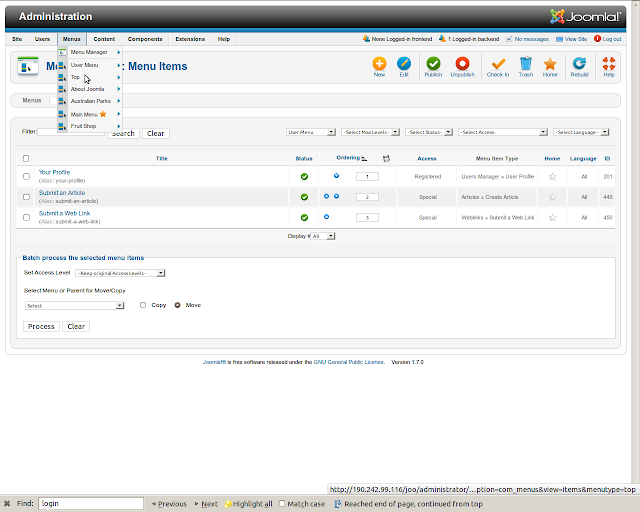
Task: Click the Previous find result button
Action: [169, 504]
